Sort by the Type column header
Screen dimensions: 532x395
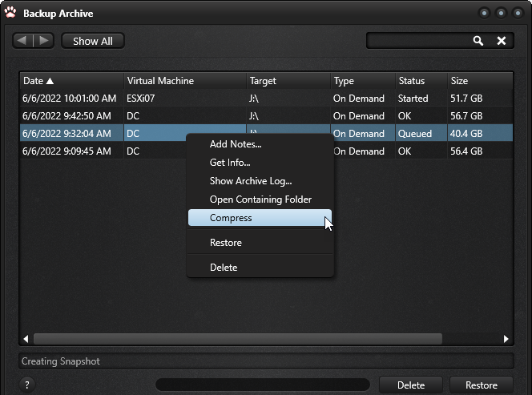click(x=363, y=81)
